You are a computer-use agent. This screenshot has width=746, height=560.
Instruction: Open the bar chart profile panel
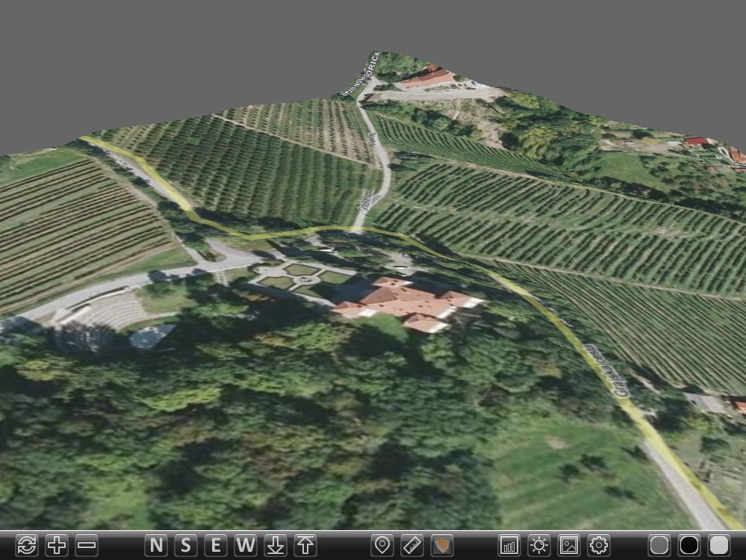tap(509, 545)
